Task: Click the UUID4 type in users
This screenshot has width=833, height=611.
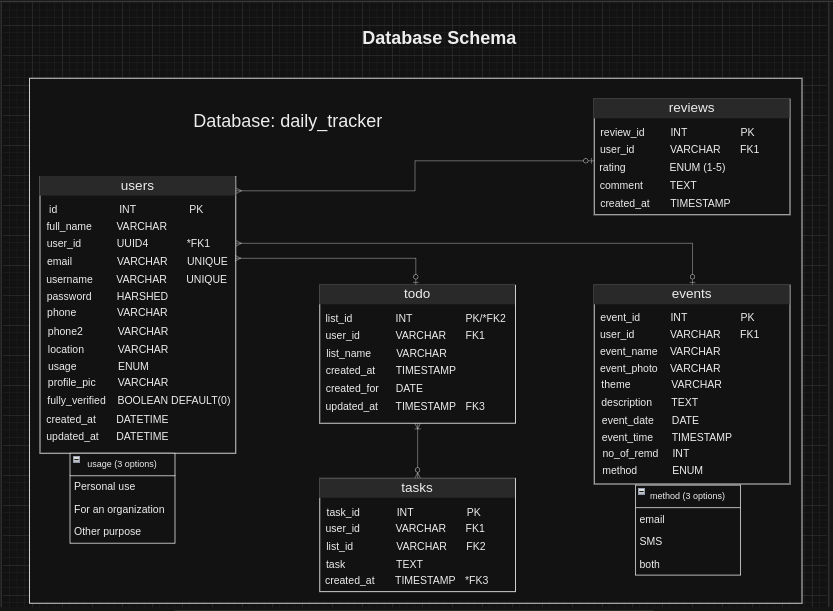Action: [x=132, y=243]
